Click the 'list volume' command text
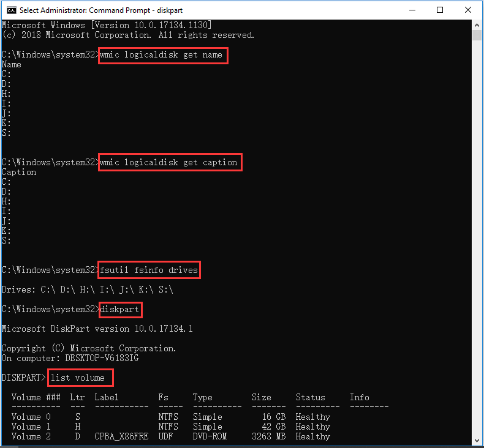 78,378
